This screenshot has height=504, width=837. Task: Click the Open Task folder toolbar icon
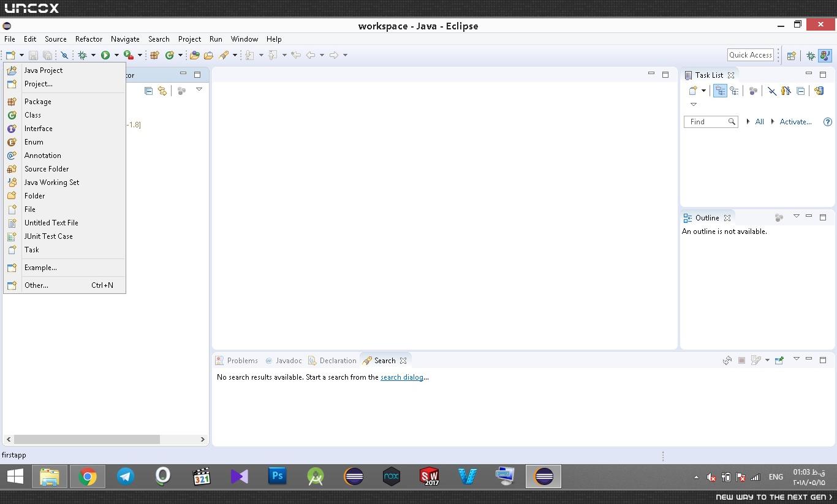click(x=209, y=55)
